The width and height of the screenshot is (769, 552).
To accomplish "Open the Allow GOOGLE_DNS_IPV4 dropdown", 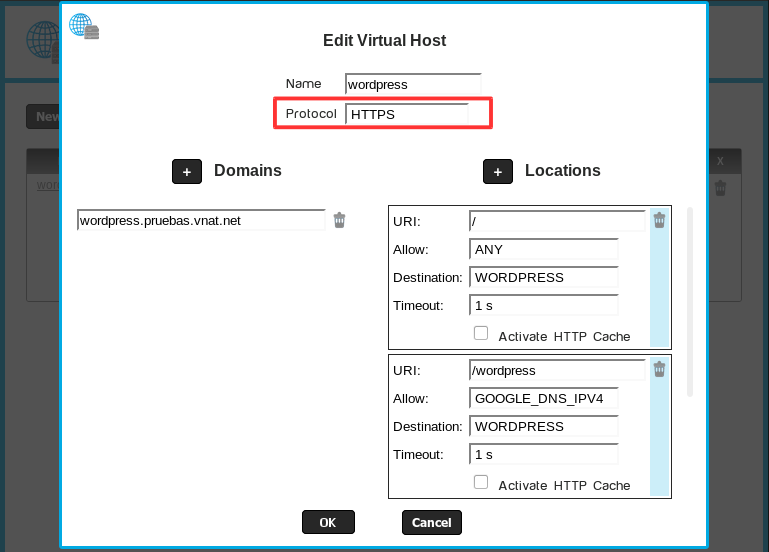I will [x=543, y=399].
